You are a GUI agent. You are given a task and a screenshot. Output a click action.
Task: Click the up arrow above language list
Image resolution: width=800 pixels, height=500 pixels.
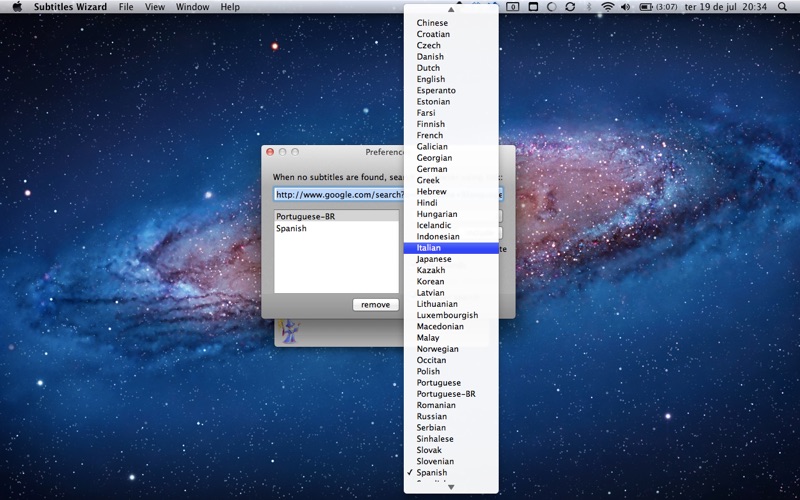451,9
